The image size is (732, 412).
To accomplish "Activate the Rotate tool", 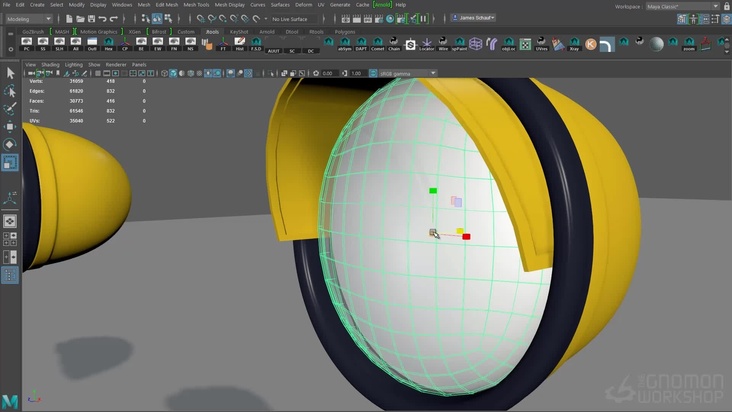I will (10, 144).
